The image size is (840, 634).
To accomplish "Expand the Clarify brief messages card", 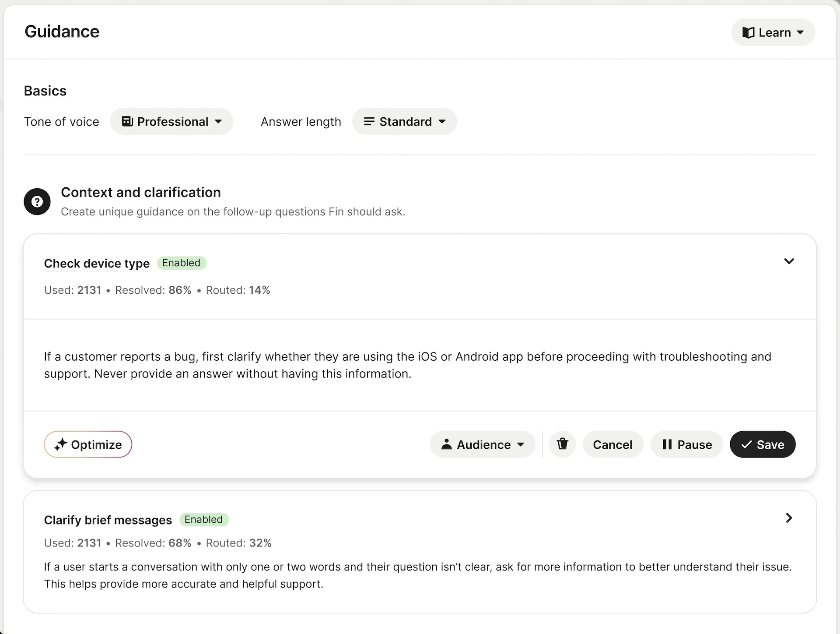I will (789, 518).
